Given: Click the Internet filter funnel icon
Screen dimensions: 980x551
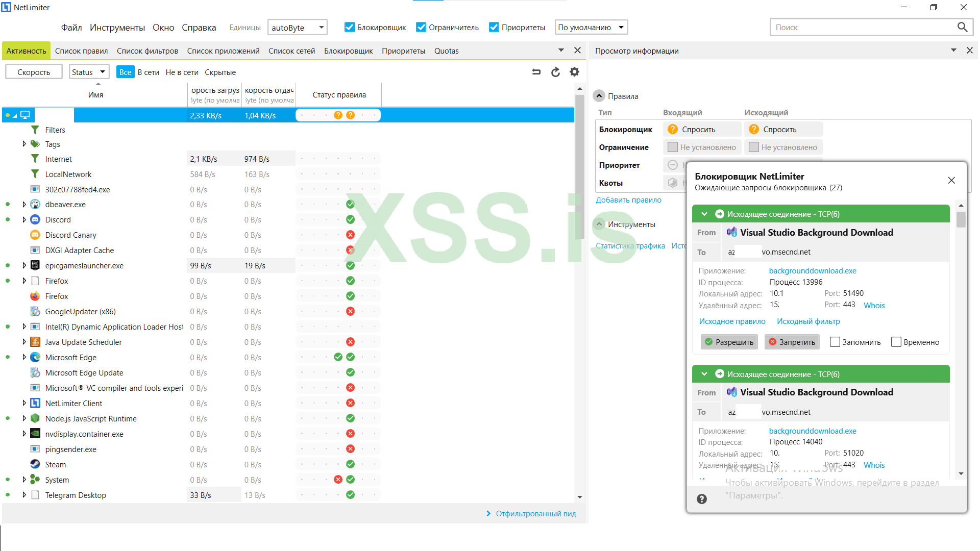Looking at the screenshot, I should pyautogui.click(x=35, y=159).
